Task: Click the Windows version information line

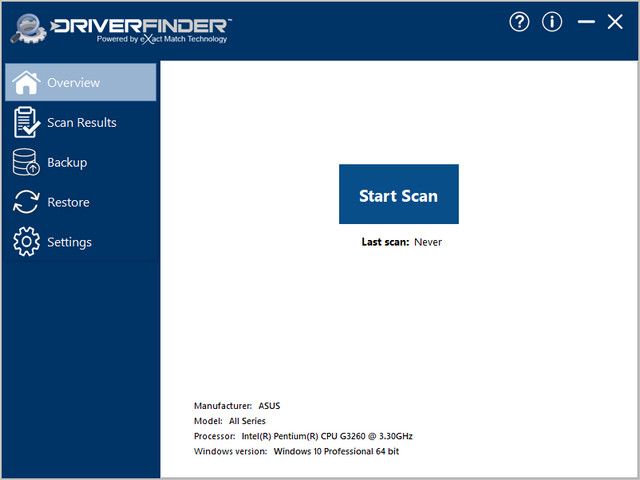Action: tap(297, 451)
